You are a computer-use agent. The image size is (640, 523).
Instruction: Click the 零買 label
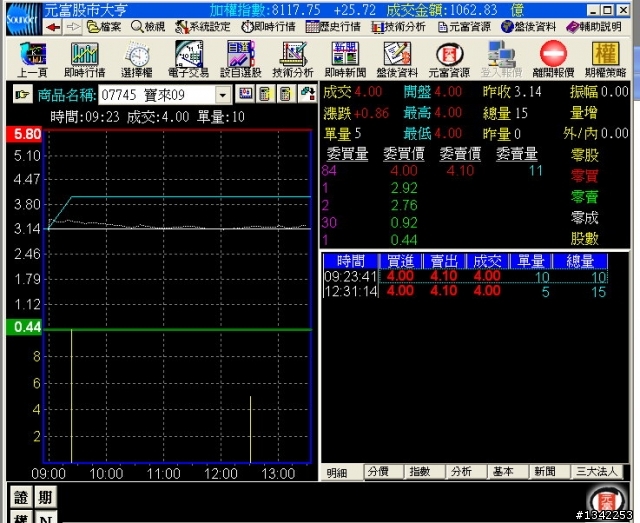[x=584, y=176]
